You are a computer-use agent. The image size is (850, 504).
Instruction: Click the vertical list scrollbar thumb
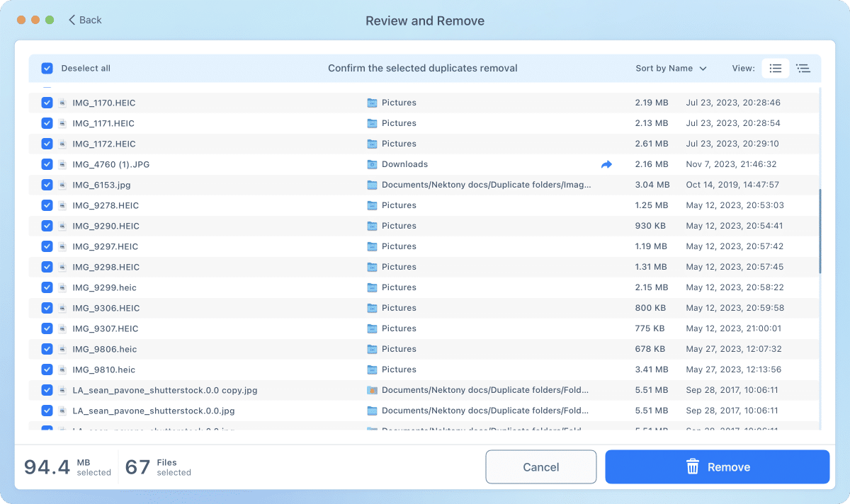click(x=820, y=231)
